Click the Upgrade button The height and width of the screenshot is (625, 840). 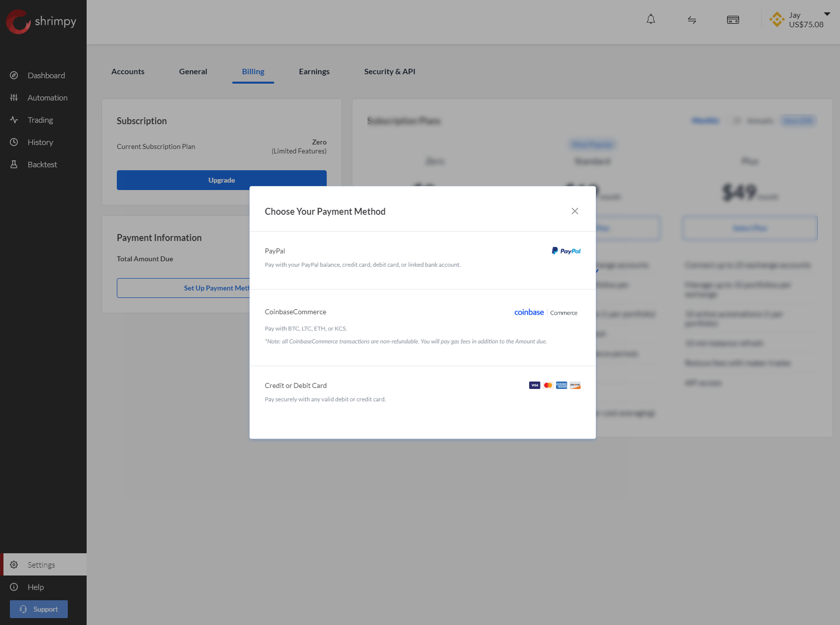pyautogui.click(x=222, y=180)
